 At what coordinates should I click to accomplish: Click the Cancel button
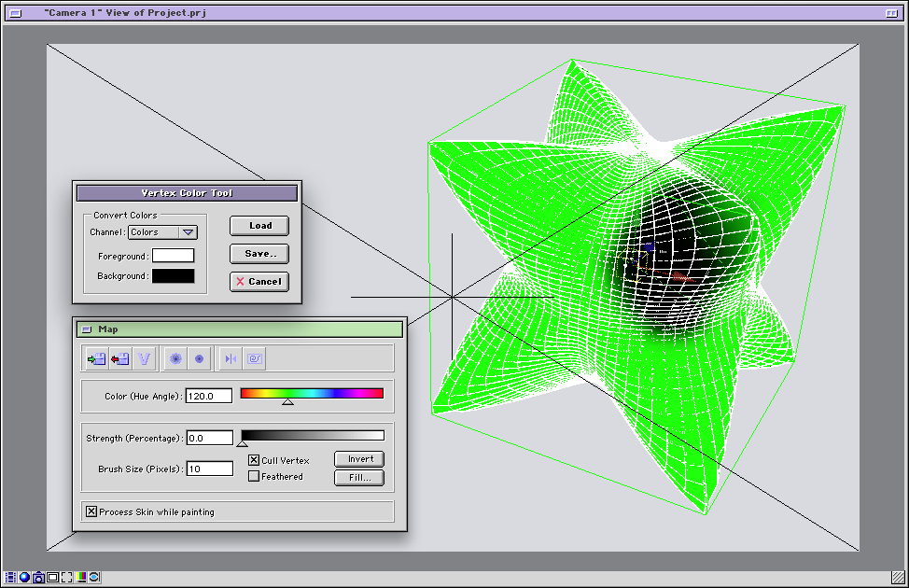tap(259, 282)
